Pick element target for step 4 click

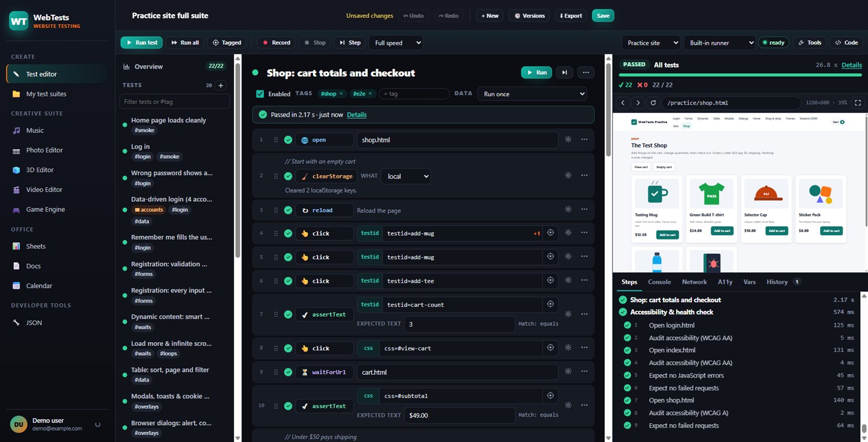click(x=551, y=233)
